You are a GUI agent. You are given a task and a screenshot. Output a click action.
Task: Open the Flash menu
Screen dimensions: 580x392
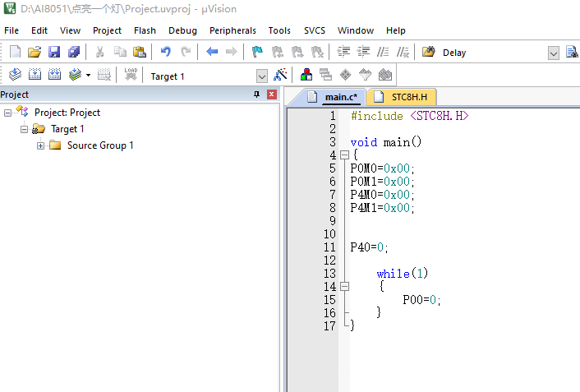(x=145, y=30)
